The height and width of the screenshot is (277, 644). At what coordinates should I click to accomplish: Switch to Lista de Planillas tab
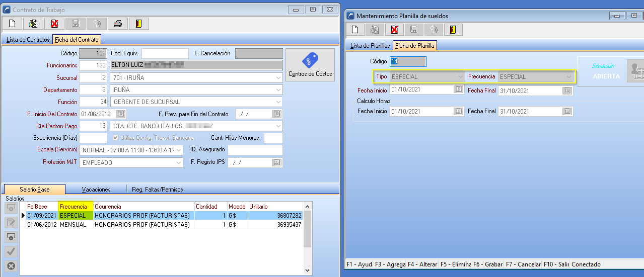click(370, 46)
